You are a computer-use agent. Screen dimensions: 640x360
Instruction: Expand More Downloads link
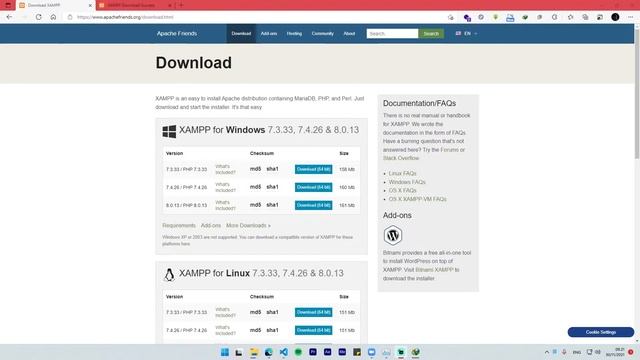(x=248, y=225)
